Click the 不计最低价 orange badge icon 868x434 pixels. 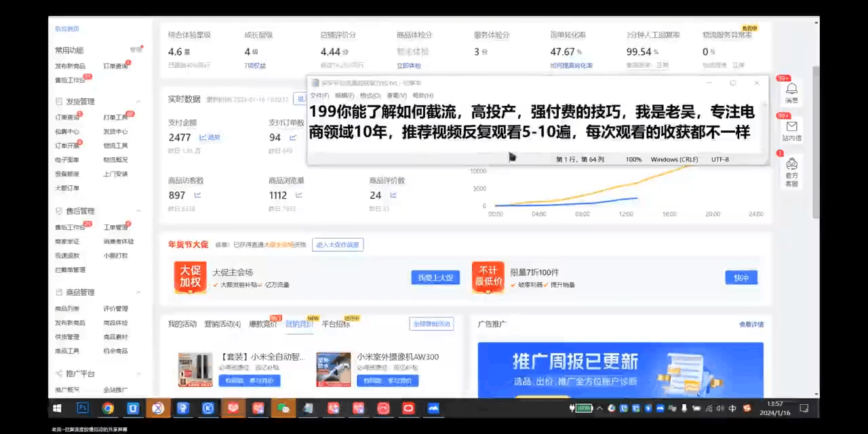tap(488, 277)
